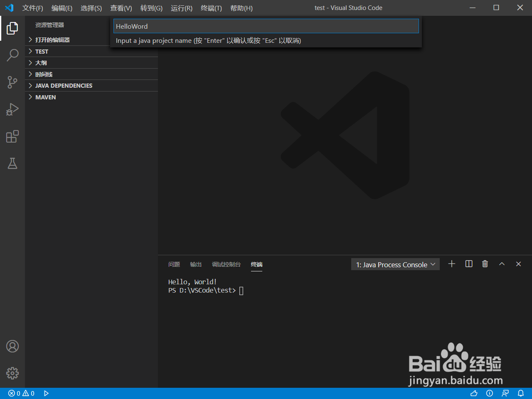Click the run play icon in status bar
The width and height of the screenshot is (532, 399).
point(46,393)
